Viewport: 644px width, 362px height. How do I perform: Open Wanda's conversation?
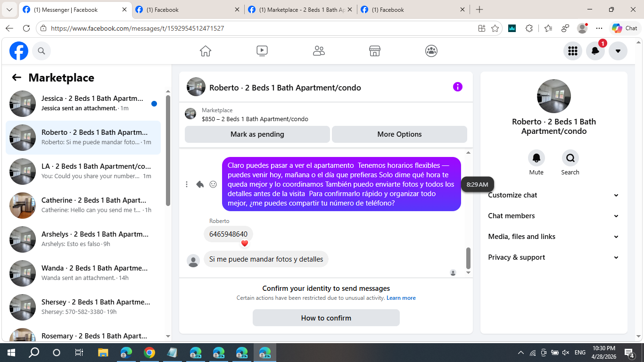83,273
